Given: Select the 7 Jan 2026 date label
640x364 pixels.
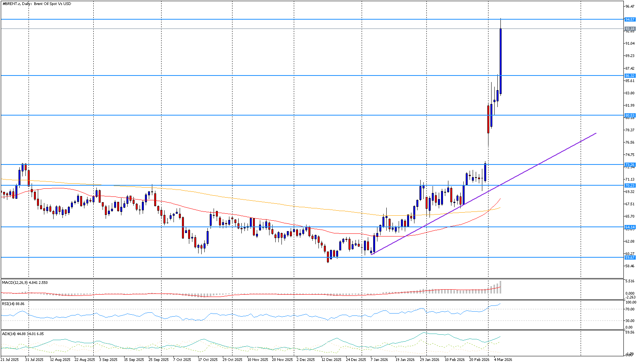Looking at the screenshot, I should pyautogui.click(x=379, y=360).
